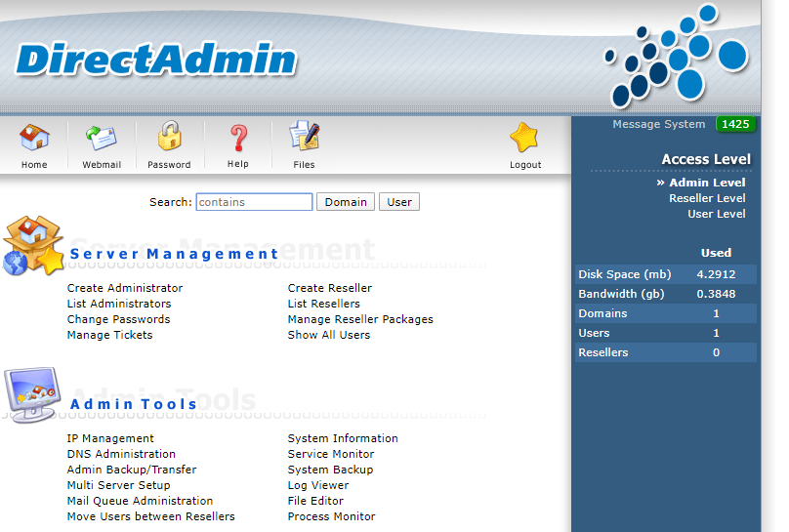Image resolution: width=789 pixels, height=532 pixels.
Task: Click the Bandwidth (gb) row label
Action: 621,294
